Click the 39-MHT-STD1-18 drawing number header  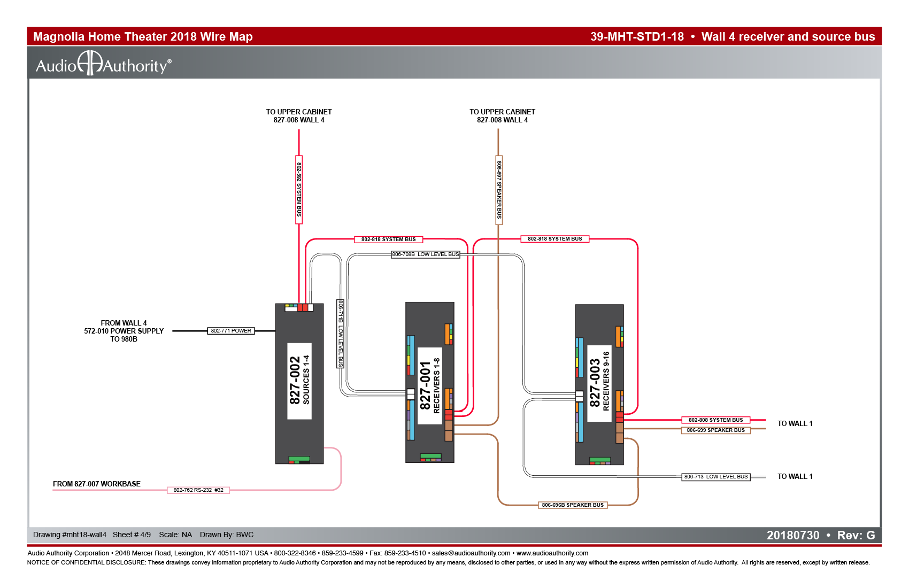[x=637, y=36]
